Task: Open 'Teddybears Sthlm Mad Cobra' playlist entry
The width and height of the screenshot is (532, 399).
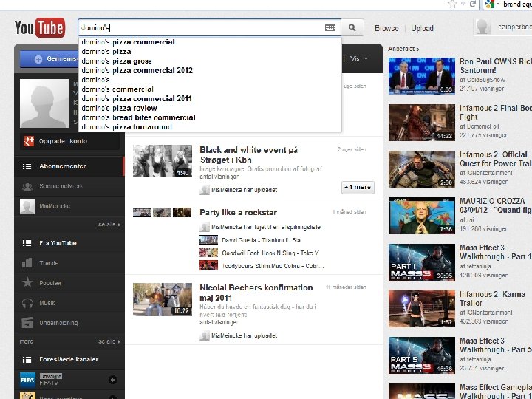Action: point(273,266)
